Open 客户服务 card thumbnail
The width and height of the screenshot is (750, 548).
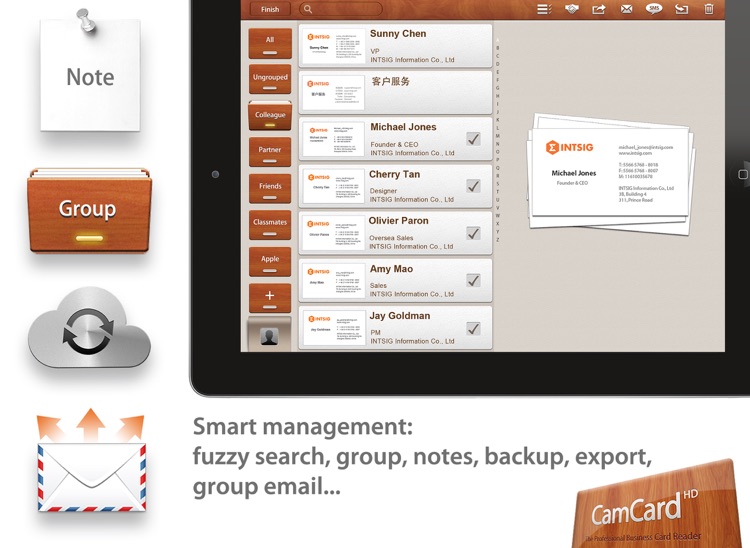(334, 92)
